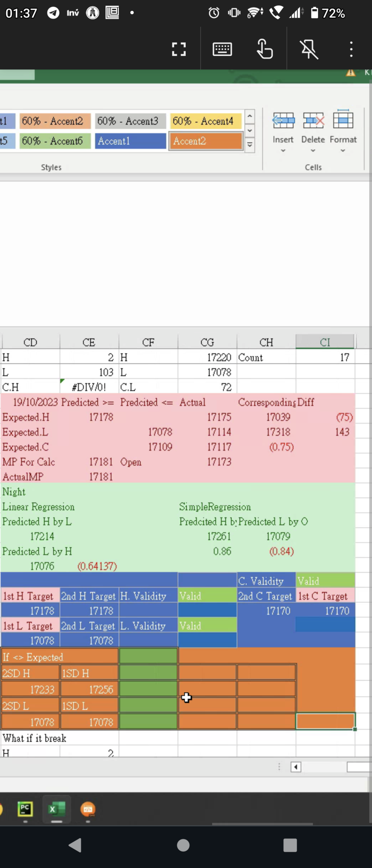The width and height of the screenshot is (372, 868).
Task: Expand the cell styles gallery
Action: point(250,145)
